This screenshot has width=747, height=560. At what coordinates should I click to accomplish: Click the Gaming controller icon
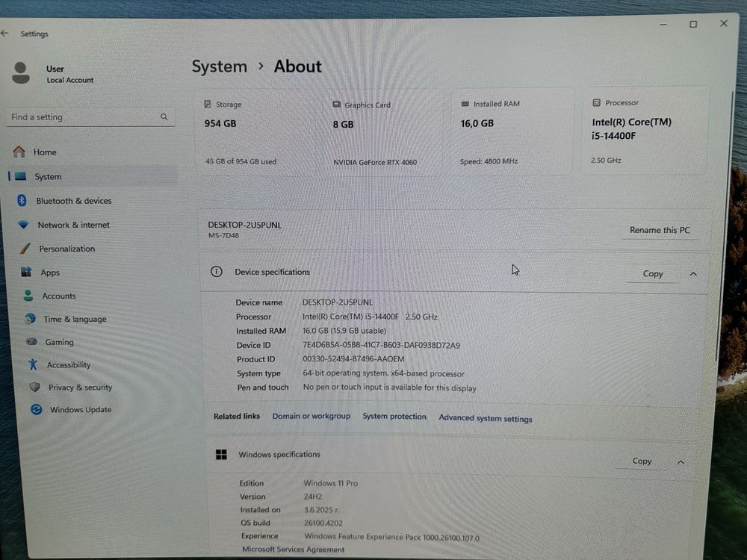click(31, 341)
